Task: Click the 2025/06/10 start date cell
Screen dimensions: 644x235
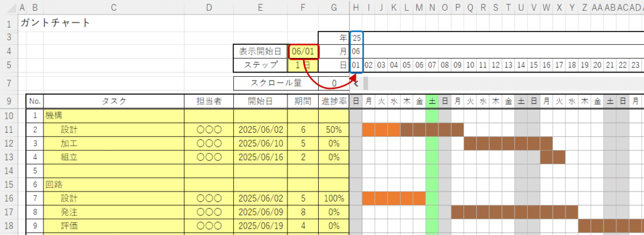Action: coord(260,144)
